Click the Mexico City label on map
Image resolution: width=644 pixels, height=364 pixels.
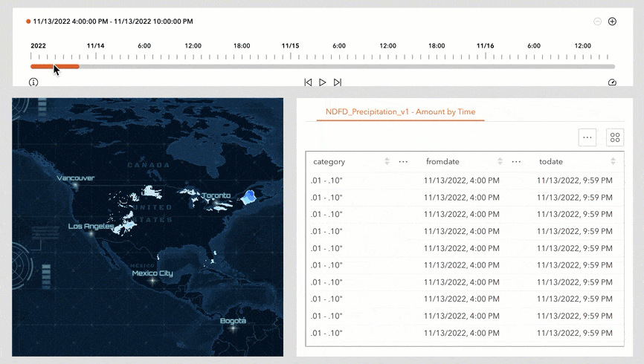click(x=152, y=273)
